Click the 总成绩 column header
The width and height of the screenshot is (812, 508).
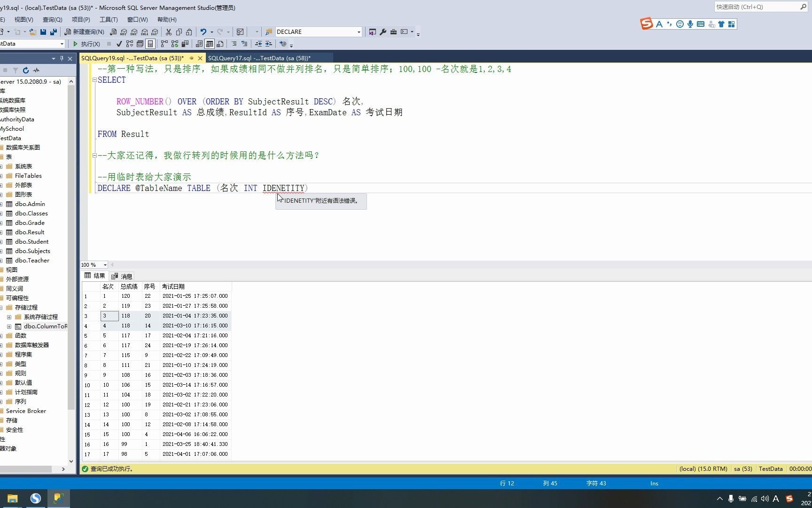point(129,286)
